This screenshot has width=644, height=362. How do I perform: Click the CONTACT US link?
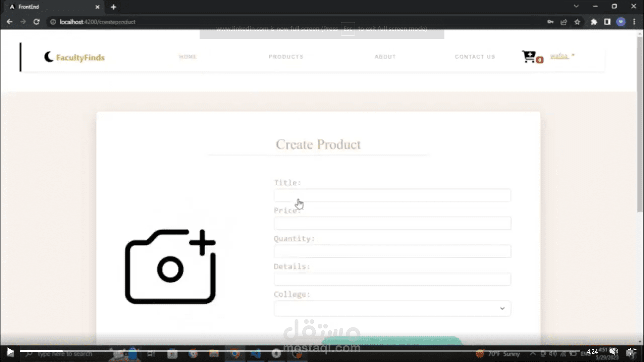pyautogui.click(x=475, y=57)
